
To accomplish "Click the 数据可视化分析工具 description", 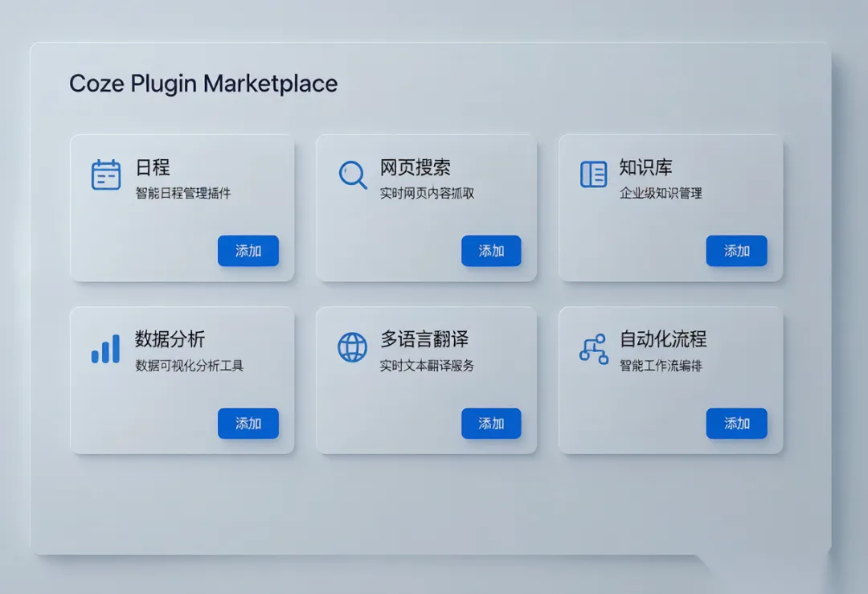I will click(190, 366).
